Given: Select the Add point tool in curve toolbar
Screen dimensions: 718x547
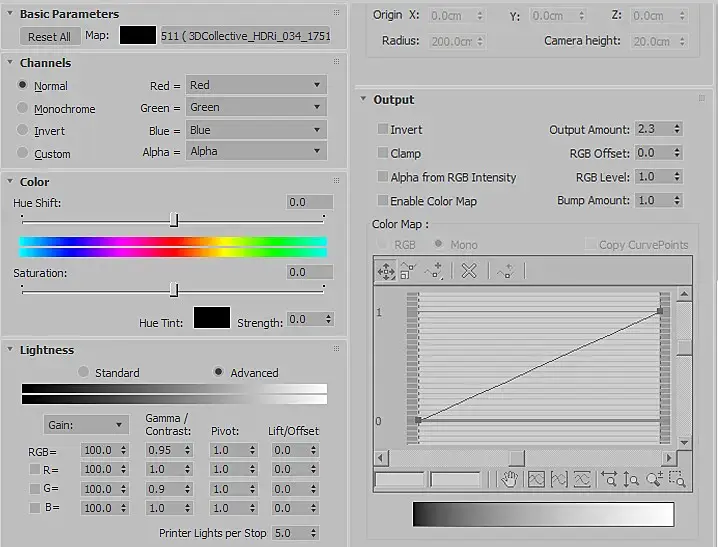Looking at the screenshot, I should point(433,271).
